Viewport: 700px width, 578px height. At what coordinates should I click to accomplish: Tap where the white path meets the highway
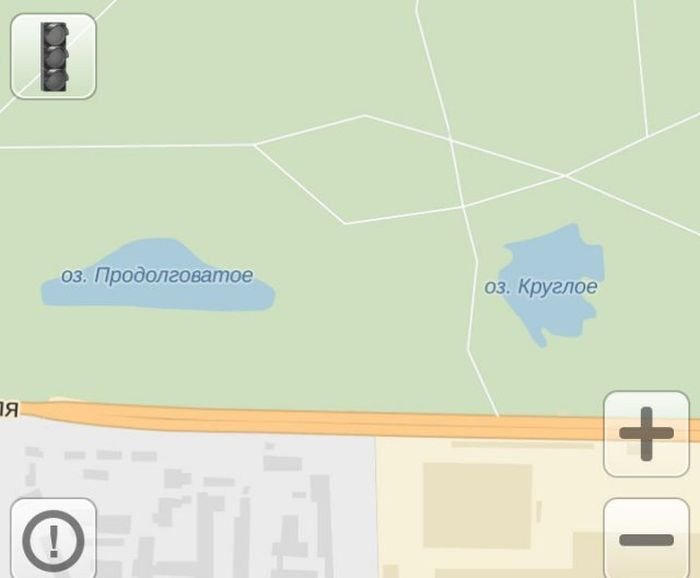(498, 415)
